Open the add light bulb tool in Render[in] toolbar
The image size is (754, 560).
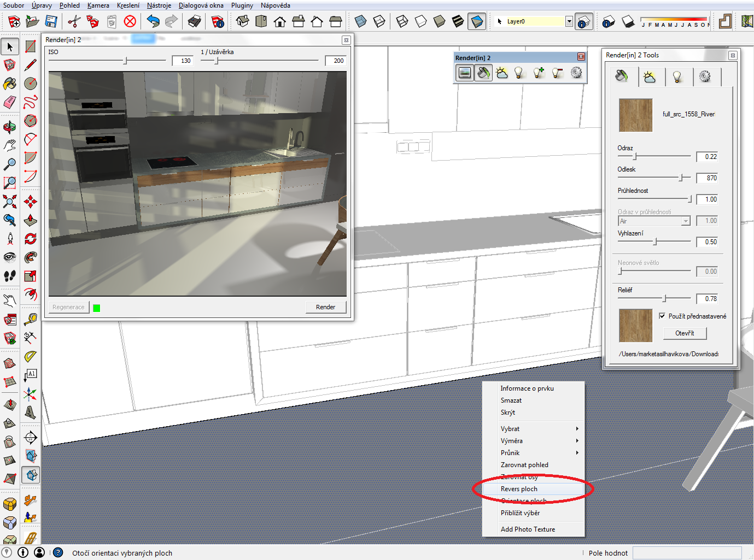[x=539, y=73]
